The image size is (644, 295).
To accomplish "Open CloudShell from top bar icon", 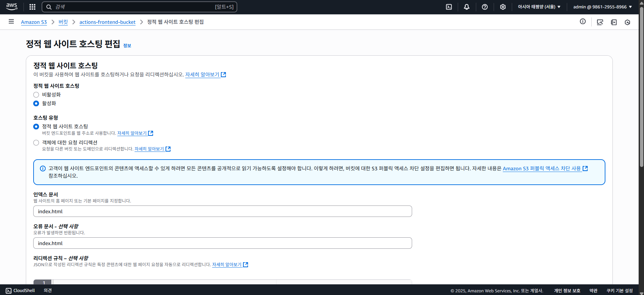I will [x=449, y=7].
